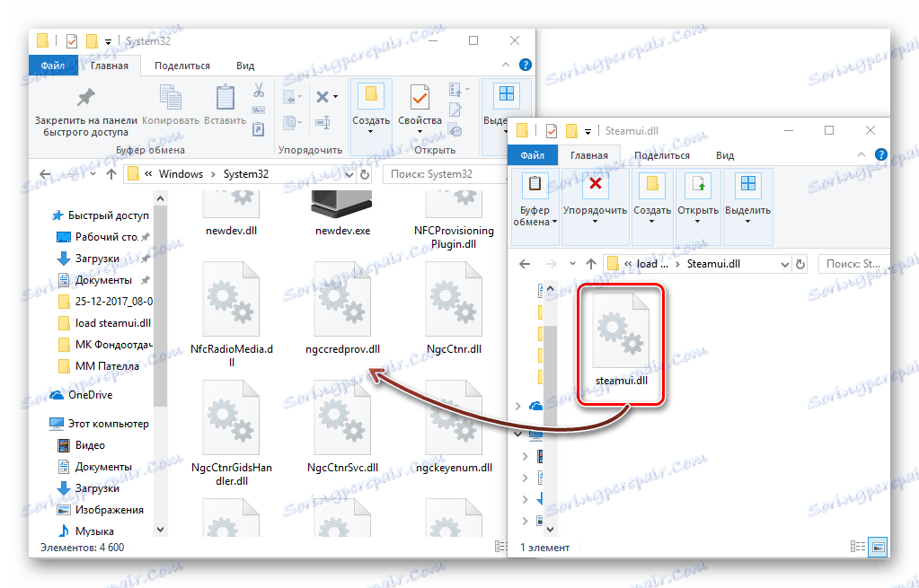919x588 pixels.
Task: Collapse Steamui.dll ribbon with chevron
Action: [861, 154]
